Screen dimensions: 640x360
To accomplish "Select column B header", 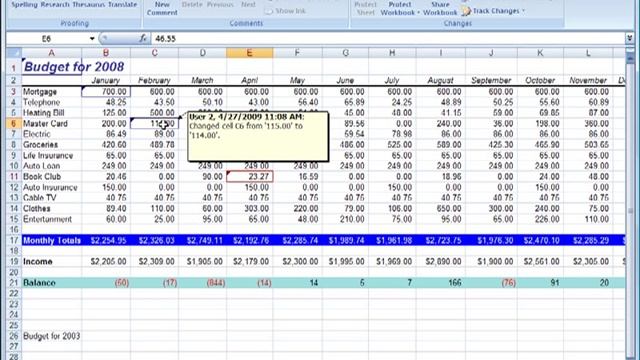I will click(106, 53).
